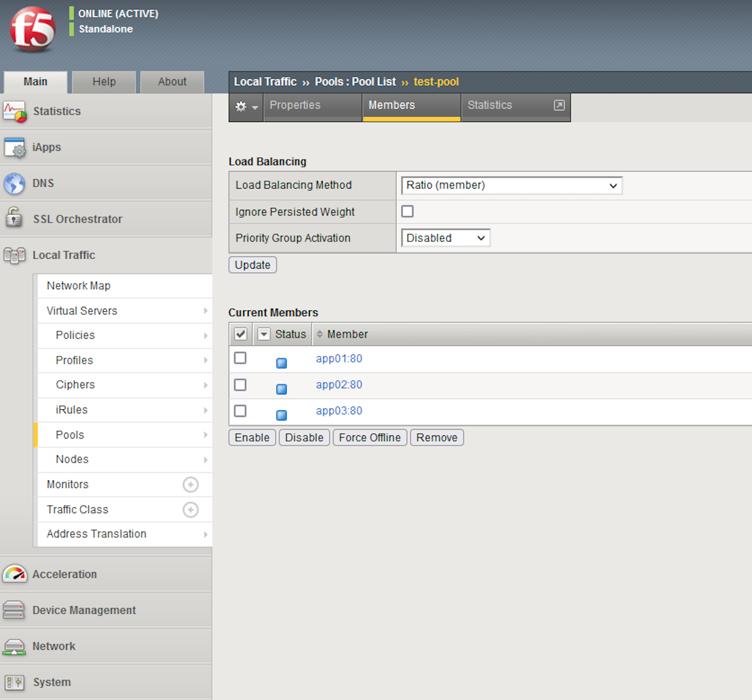Open Priority Group Activation dropdown
Screen dimensions: 752x700
(445, 238)
